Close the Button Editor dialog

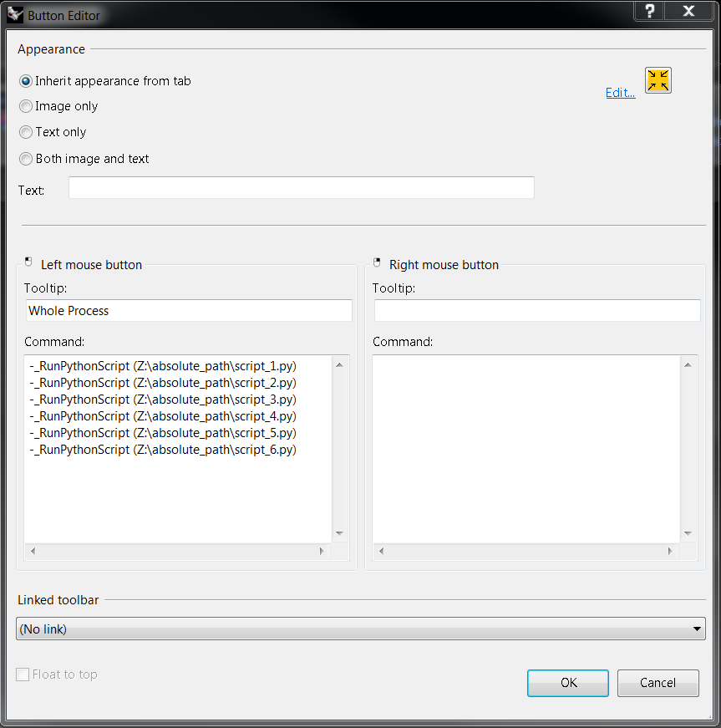[688, 11]
